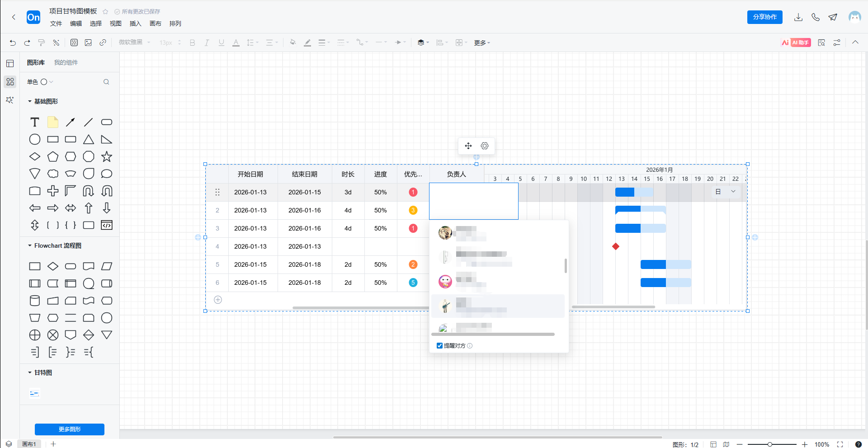Collapse the Flowchart 流程图 section

pos(30,245)
